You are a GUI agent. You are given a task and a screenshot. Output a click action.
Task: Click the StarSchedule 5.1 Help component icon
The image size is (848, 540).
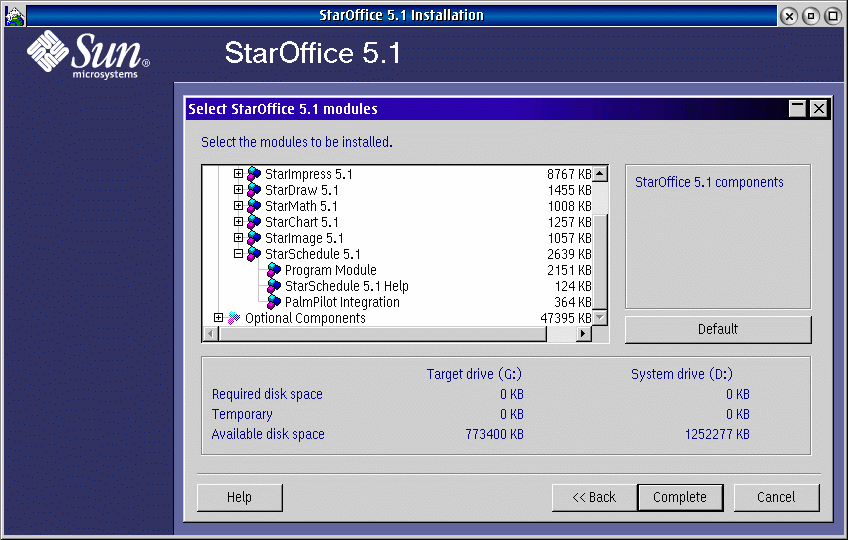tap(274, 286)
